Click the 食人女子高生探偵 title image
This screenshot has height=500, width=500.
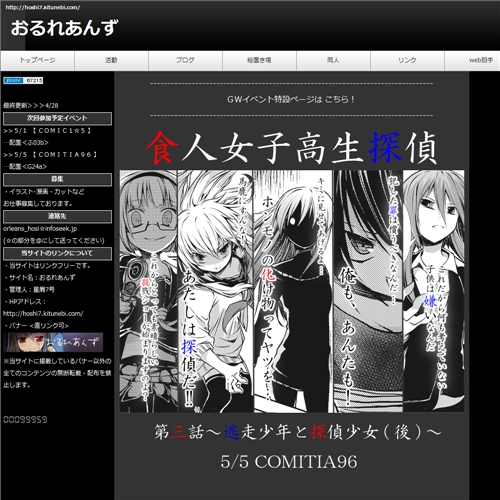tap(292, 147)
